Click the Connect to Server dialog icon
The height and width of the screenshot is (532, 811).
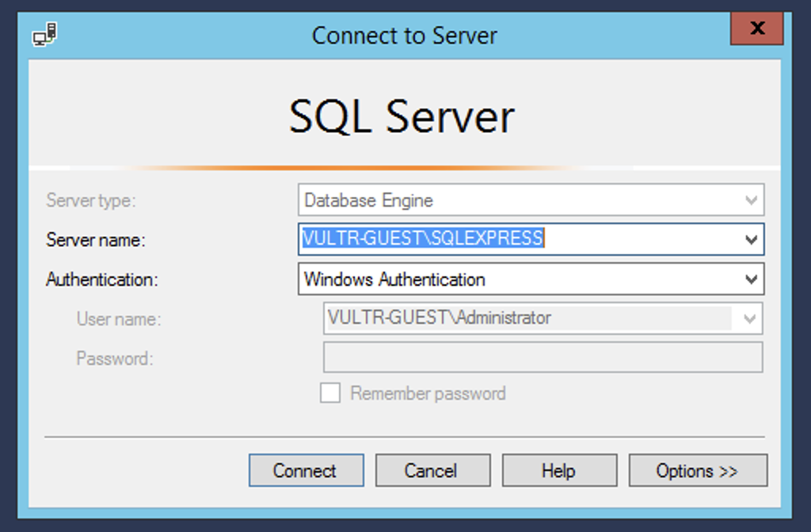[44, 34]
